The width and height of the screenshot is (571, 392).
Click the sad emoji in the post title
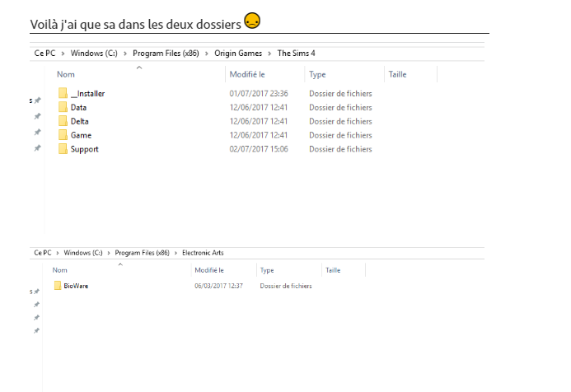252,21
